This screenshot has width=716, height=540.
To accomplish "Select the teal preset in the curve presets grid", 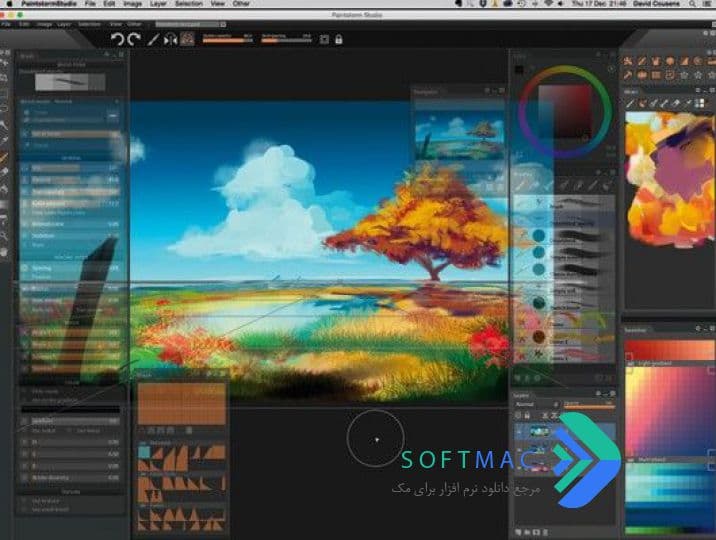I will (144, 452).
